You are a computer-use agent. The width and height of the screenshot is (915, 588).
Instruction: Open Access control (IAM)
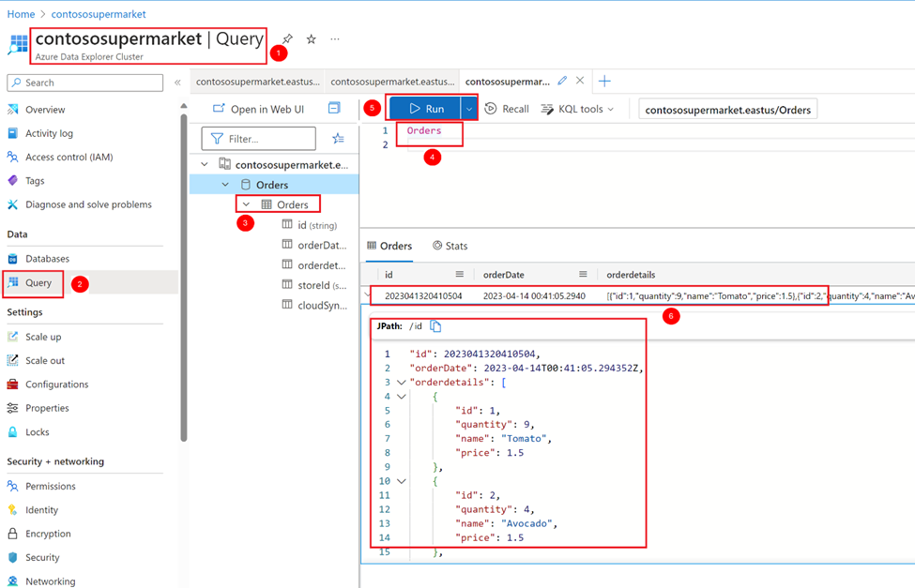point(69,157)
